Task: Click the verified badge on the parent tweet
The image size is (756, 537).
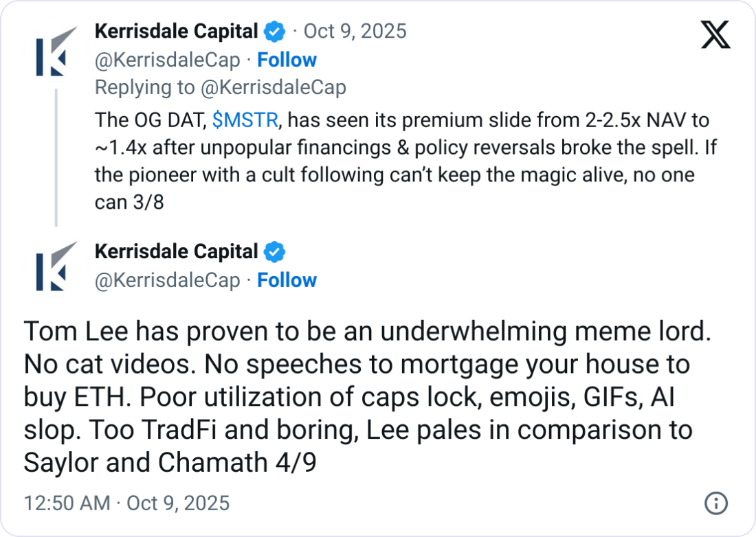Action: pos(275,32)
